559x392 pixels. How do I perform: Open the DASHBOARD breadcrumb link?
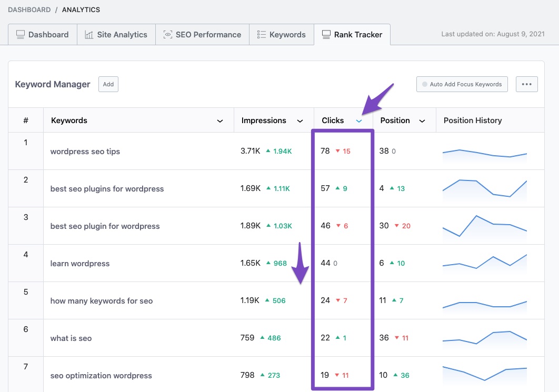coord(29,9)
